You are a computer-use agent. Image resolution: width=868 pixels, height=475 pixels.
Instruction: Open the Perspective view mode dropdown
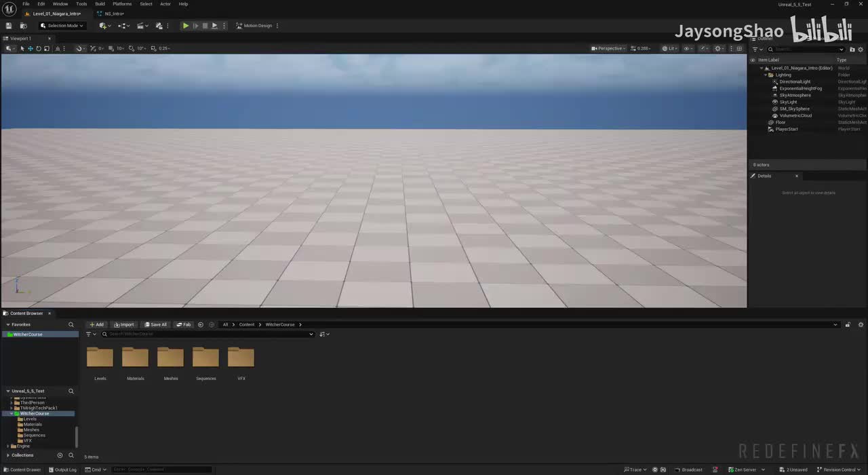click(x=608, y=48)
